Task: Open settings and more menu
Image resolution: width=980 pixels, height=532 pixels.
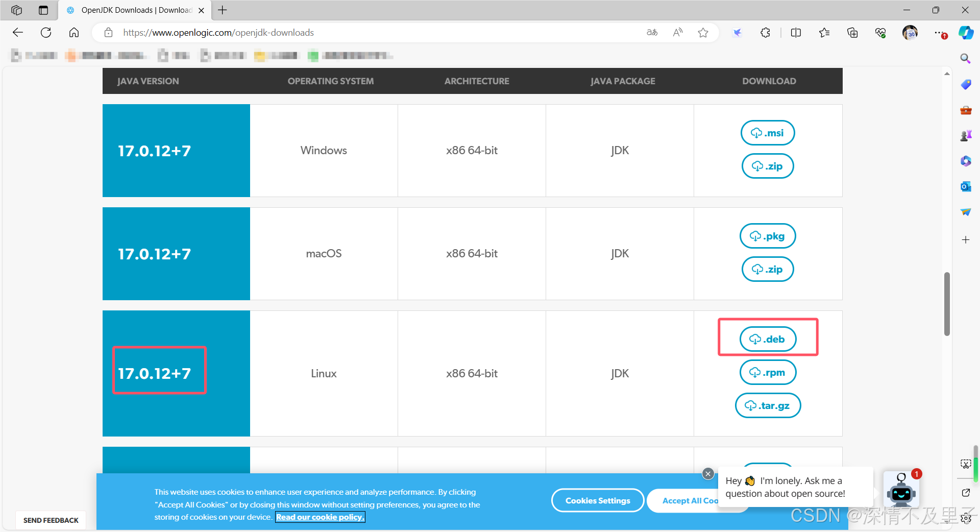Action: [940, 33]
